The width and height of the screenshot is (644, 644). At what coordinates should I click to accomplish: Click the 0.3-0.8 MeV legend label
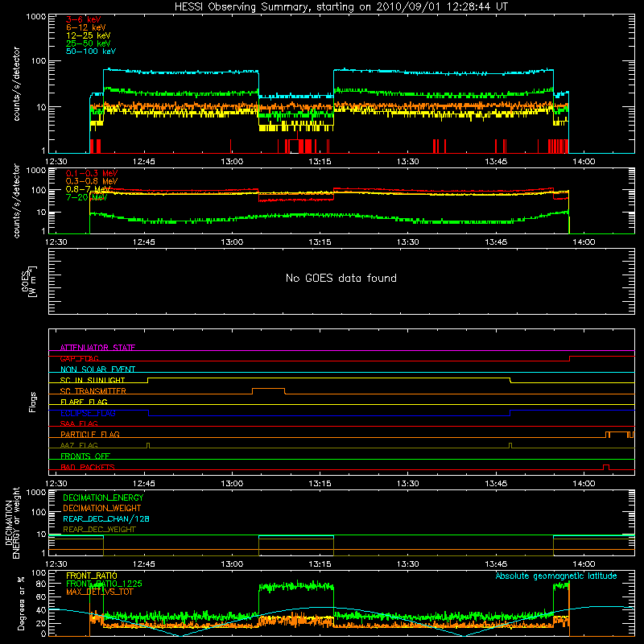tap(92, 181)
